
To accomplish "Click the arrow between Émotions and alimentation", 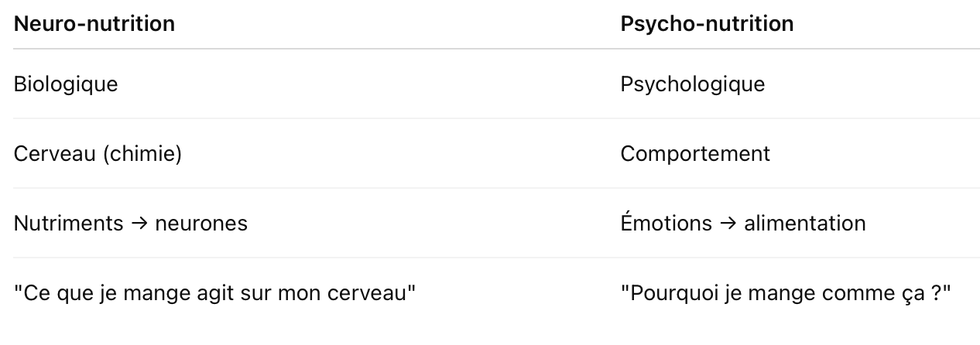I will [x=728, y=224].
